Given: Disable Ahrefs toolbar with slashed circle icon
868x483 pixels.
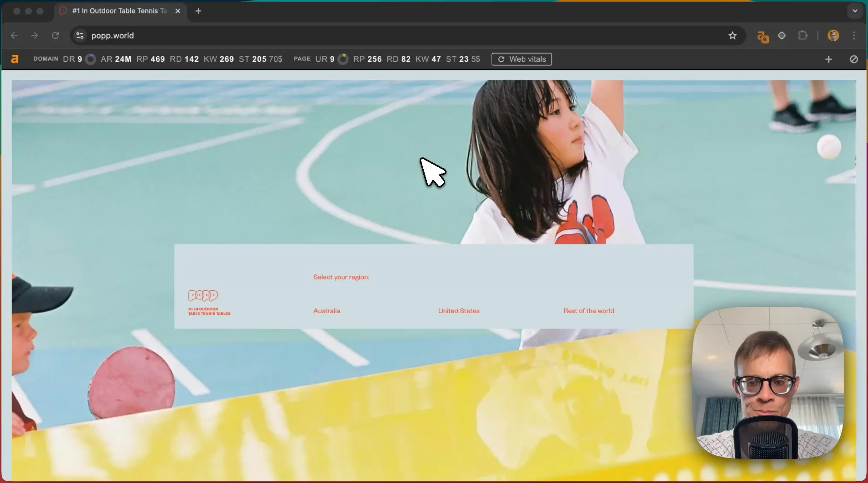Looking at the screenshot, I should (854, 59).
